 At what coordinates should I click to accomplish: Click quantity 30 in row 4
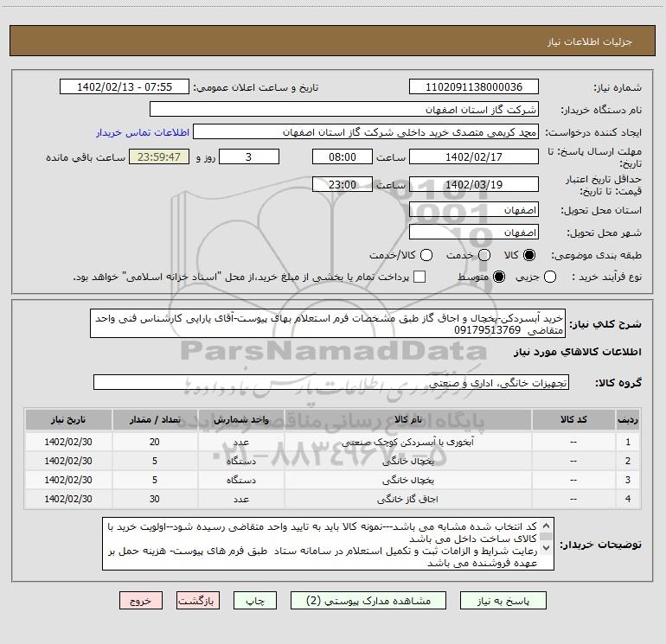155,500
